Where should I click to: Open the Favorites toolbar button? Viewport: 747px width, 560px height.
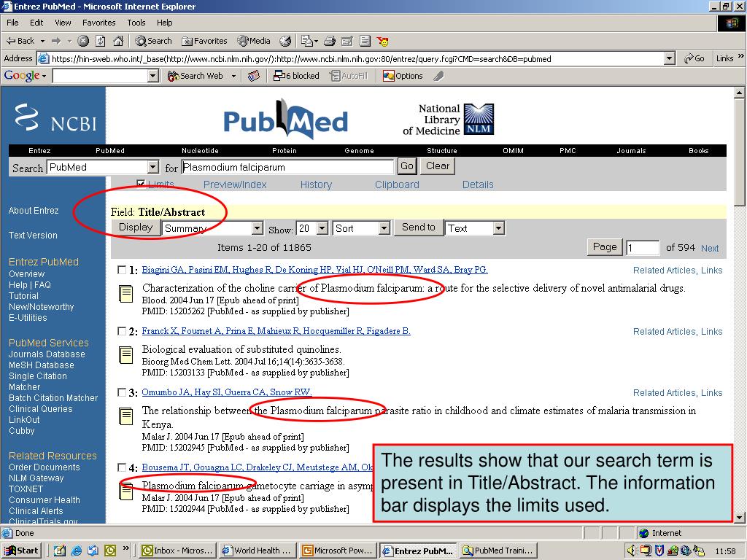click(x=205, y=41)
